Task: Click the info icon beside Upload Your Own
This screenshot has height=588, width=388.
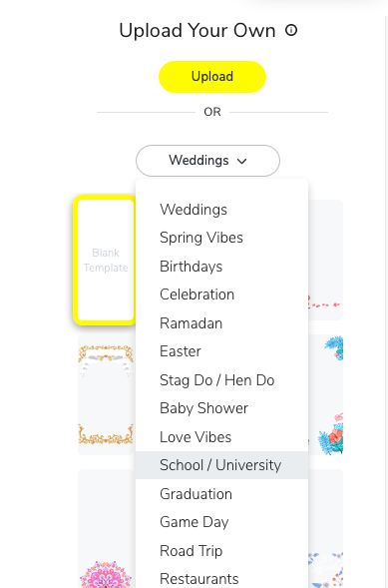Action: pos(291,30)
